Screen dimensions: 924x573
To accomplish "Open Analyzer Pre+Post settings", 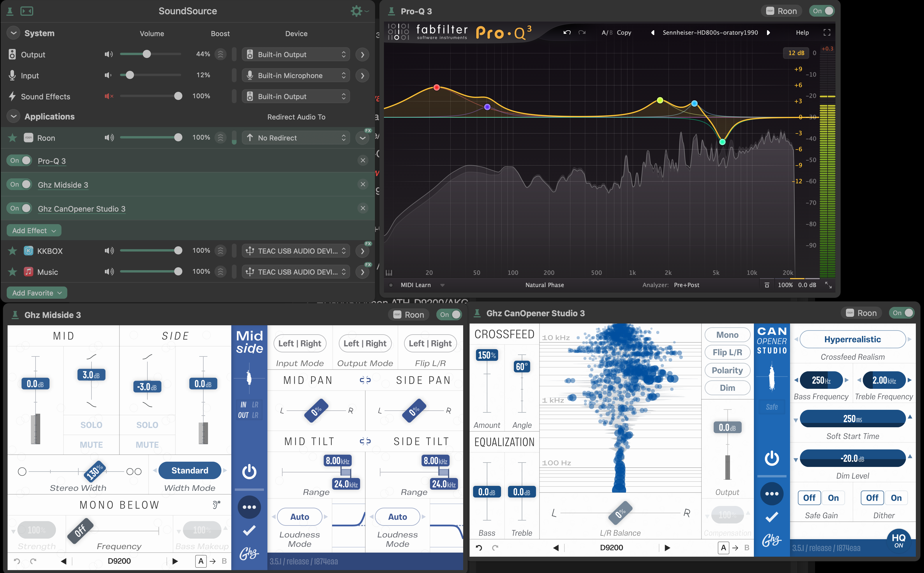I will point(686,285).
